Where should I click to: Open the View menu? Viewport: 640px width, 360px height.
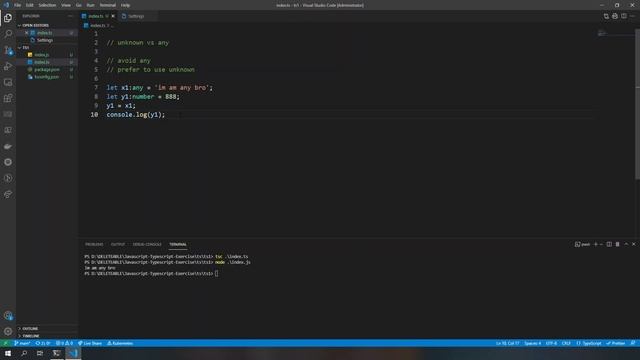66,5
